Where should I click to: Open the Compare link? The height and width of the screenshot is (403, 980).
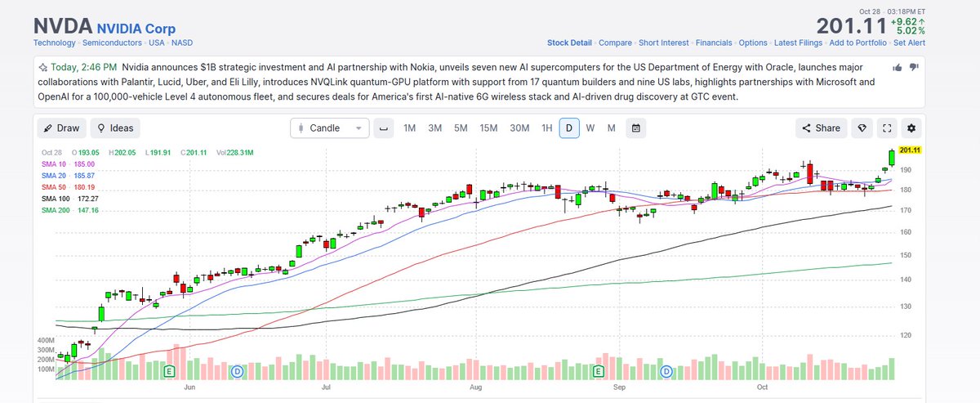pyautogui.click(x=616, y=43)
